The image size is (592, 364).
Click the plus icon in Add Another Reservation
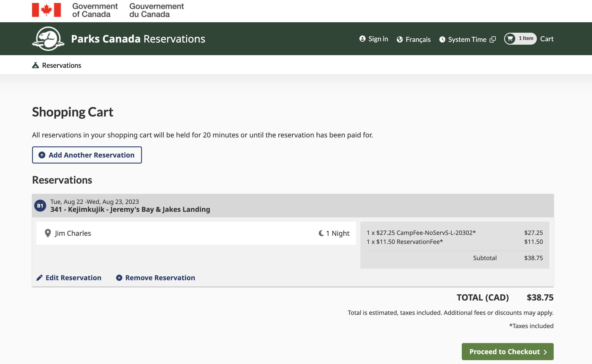pyautogui.click(x=42, y=155)
